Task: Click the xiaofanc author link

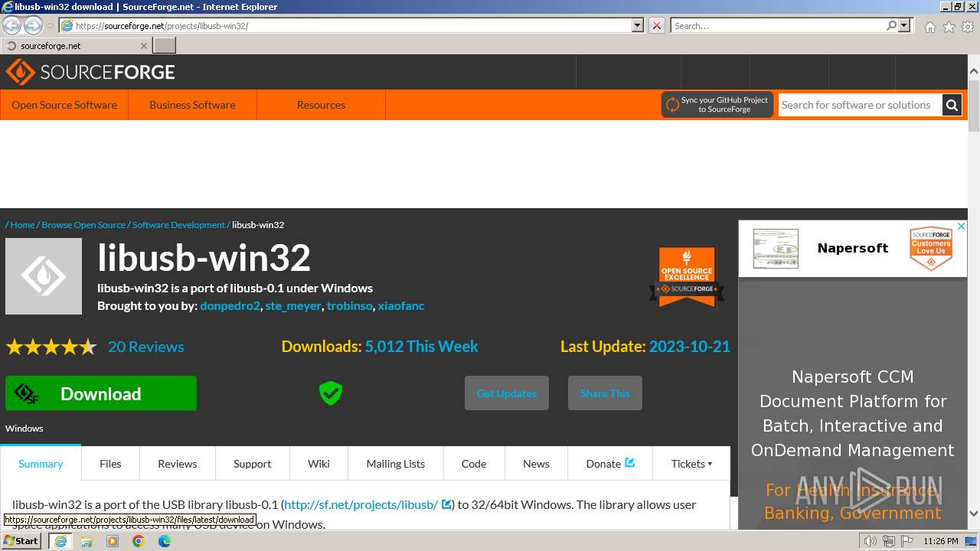Action: click(x=401, y=305)
